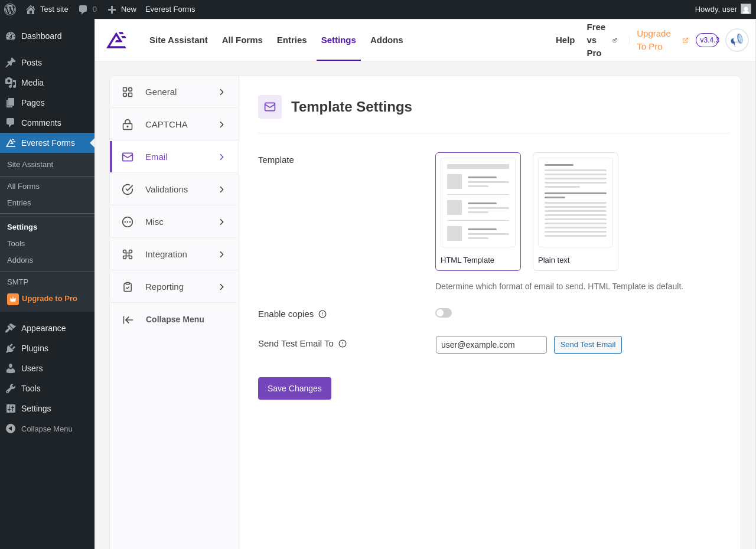
Task: Toggle the Enable copies switch
Action: (x=444, y=313)
